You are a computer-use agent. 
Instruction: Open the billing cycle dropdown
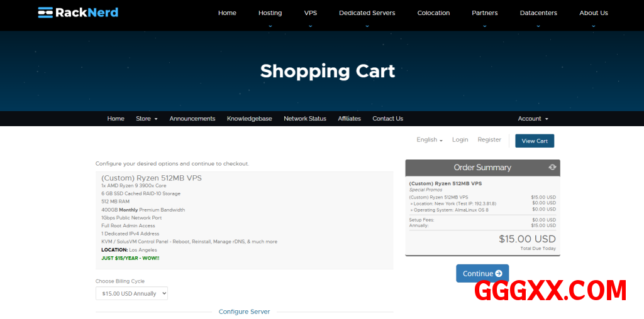point(131,293)
